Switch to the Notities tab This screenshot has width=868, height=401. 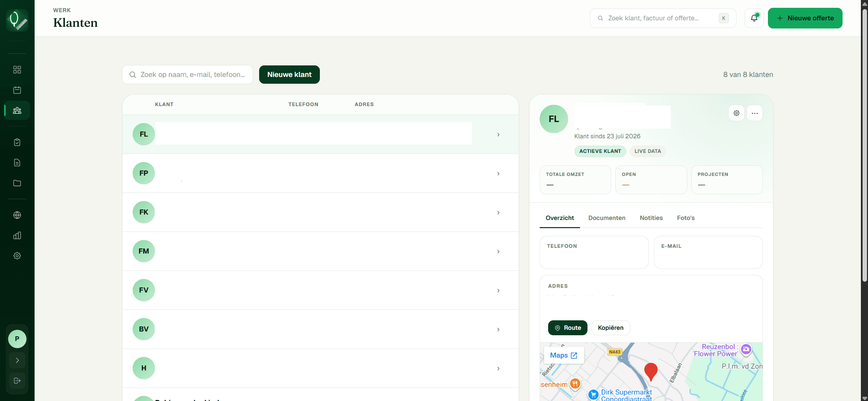(651, 218)
